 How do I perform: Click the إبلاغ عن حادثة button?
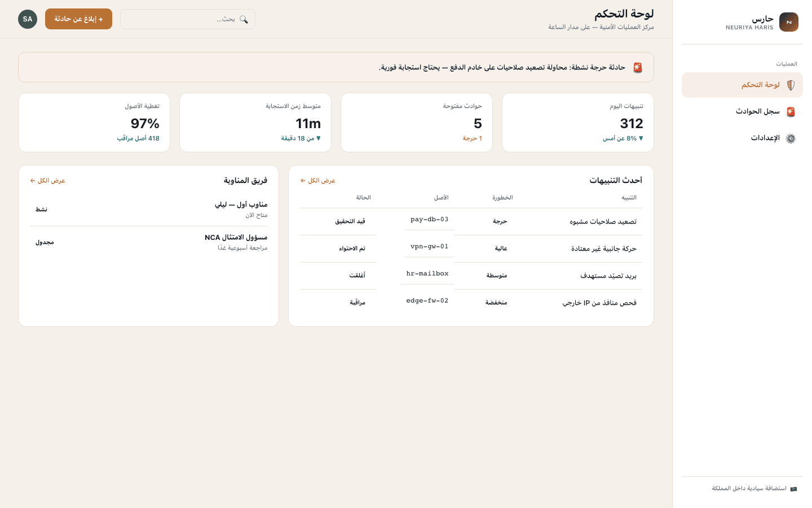(78, 19)
